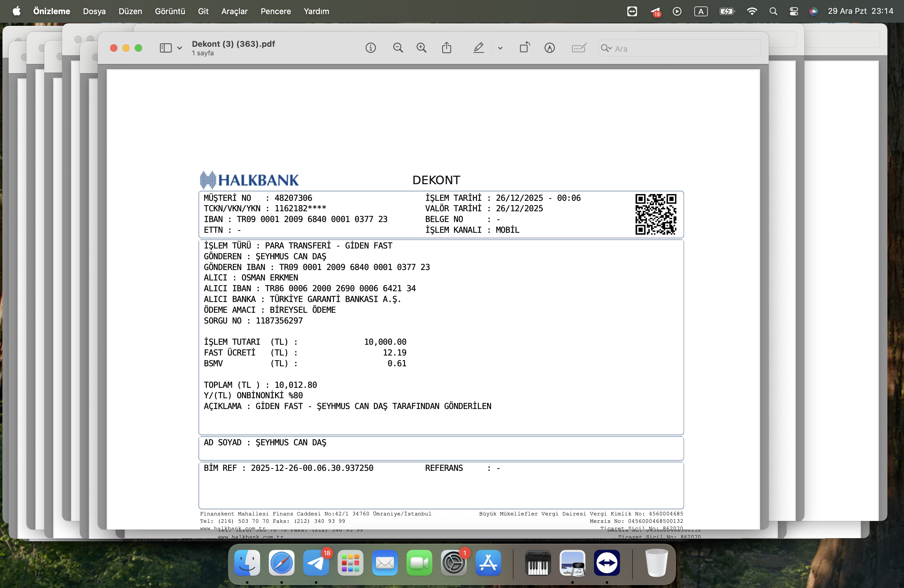Viewport: 904px width, 588px height.
Task: Click the HALKBANK logo on the receipt
Action: (x=250, y=180)
